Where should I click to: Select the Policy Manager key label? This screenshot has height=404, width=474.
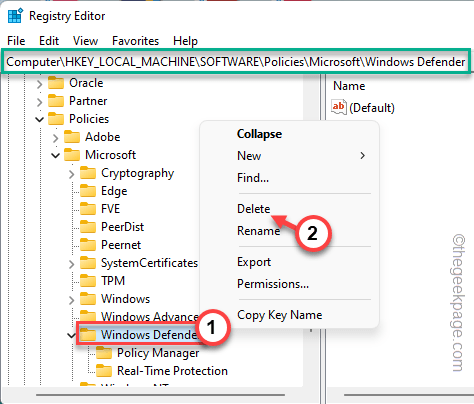(158, 353)
